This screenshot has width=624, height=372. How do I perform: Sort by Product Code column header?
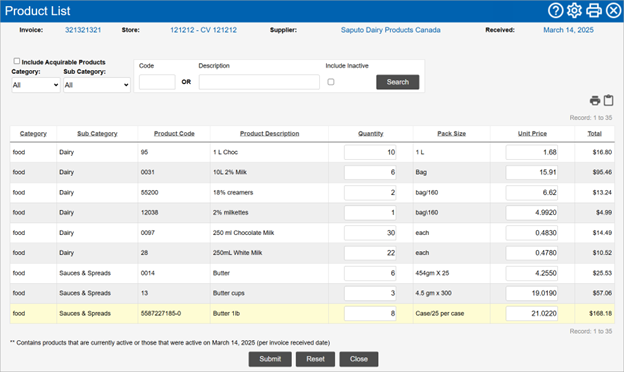[x=174, y=134]
